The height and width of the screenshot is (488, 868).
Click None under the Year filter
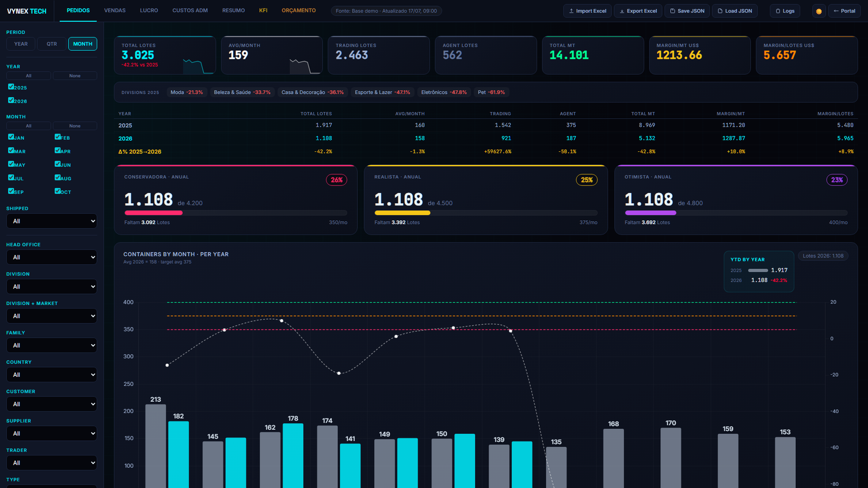(x=75, y=76)
